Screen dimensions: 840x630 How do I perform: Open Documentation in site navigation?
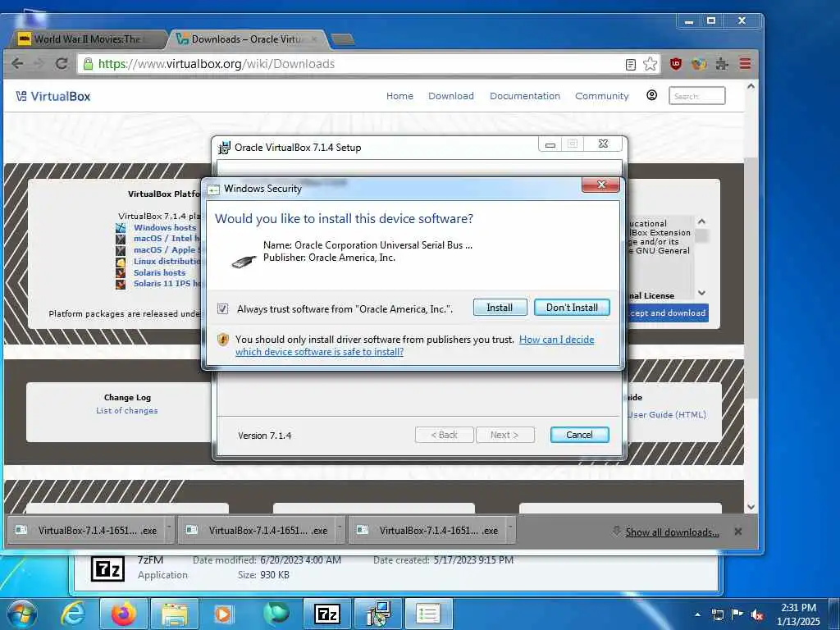click(525, 96)
